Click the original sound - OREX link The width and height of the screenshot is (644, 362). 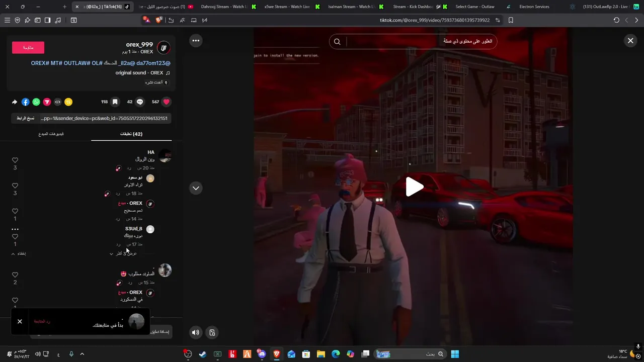click(142, 73)
